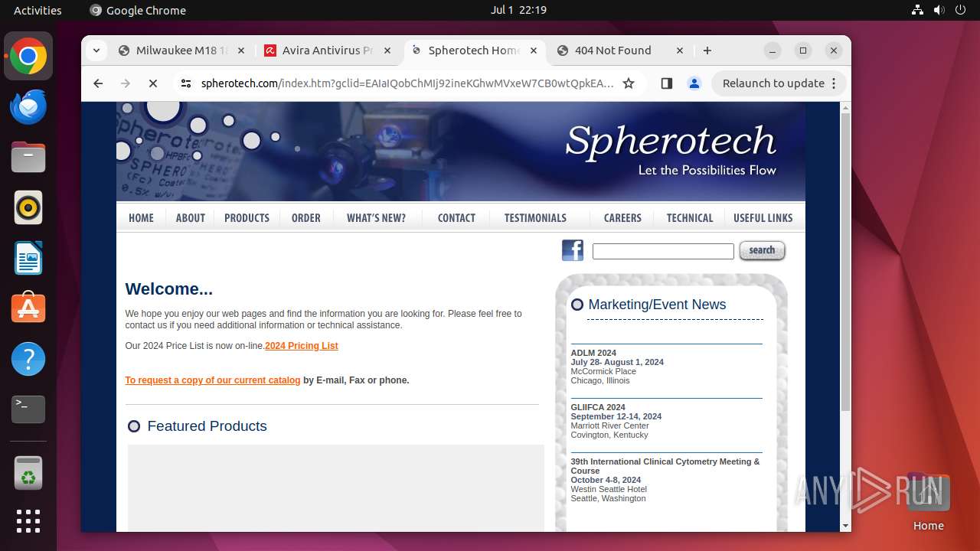Open the PRODUCTS navigation item
This screenshot has width=980, height=551.
tap(247, 218)
